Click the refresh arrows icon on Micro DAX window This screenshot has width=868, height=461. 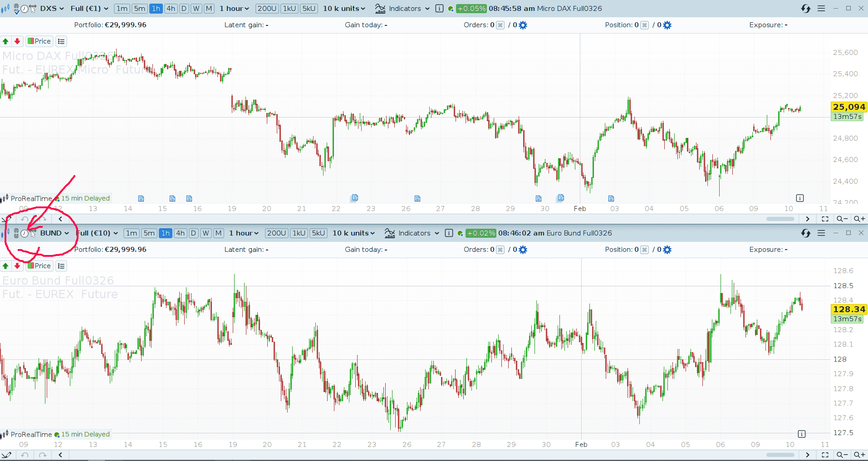tap(806, 9)
